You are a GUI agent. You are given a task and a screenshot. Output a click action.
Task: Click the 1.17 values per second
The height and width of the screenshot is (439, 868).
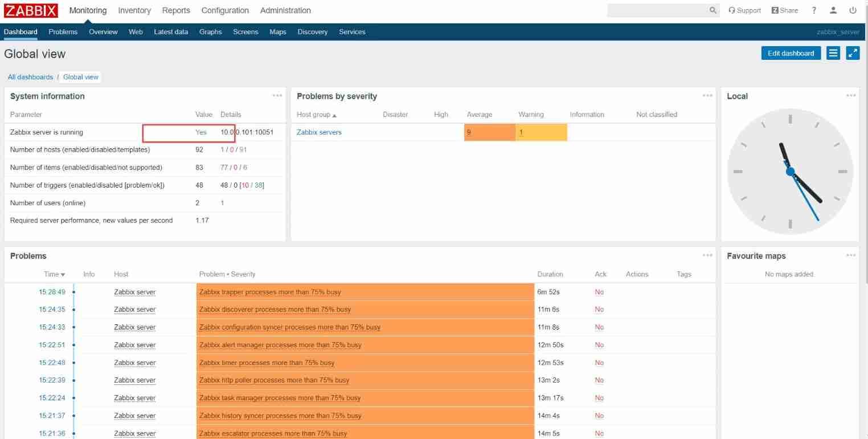click(x=202, y=221)
